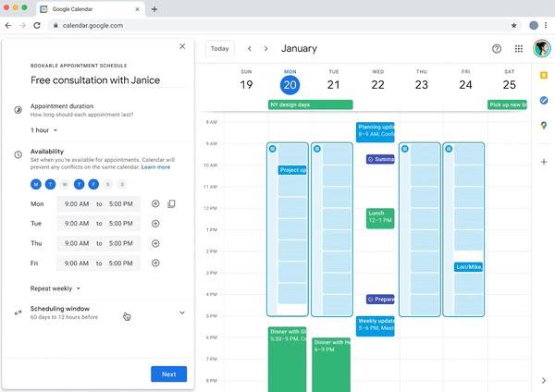Open the help question mark icon
555x392 pixels.
(x=497, y=48)
